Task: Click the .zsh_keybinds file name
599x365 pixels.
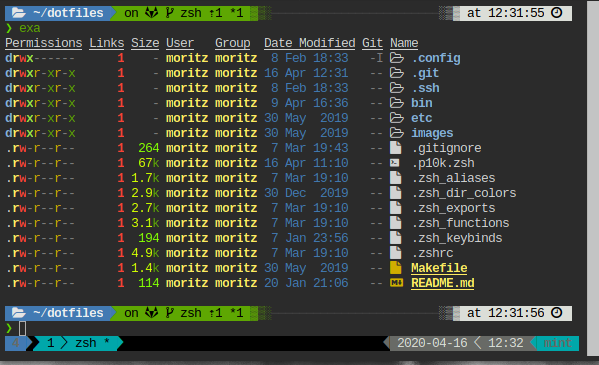Action: click(x=457, y=238)
